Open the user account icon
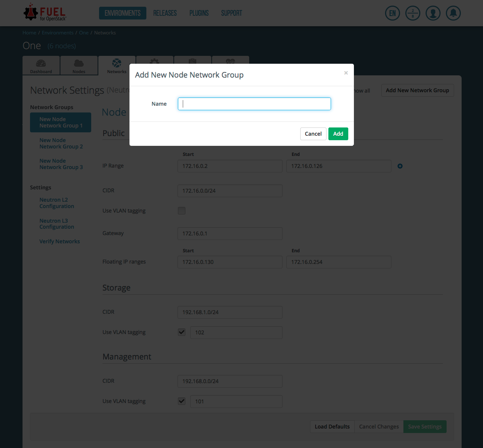 pyautogui.click(x=433, y=13)
